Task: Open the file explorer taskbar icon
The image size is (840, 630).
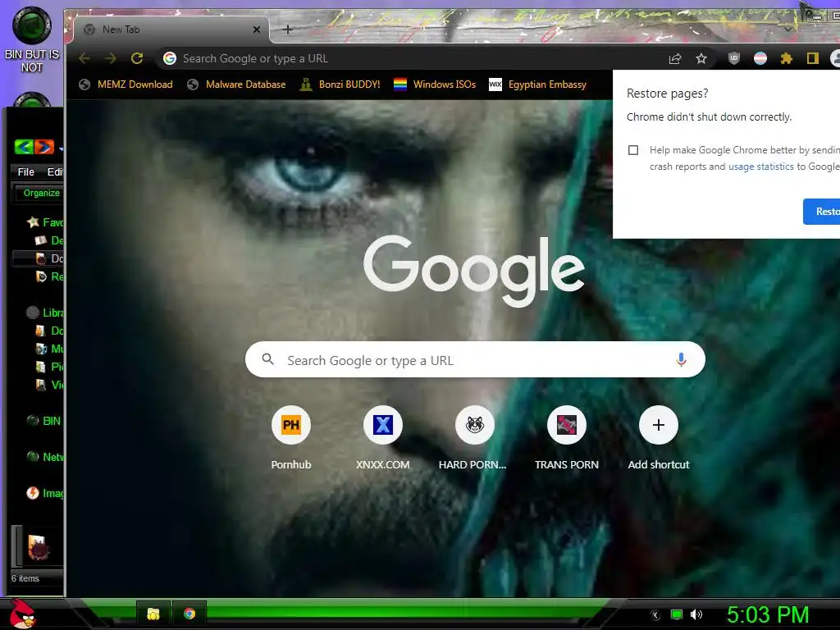Action: click(x=153, y=614)
